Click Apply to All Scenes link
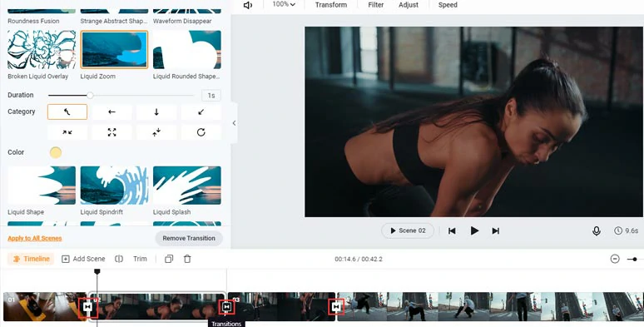The width and height of the screenshot is (644, 327). click(x=34, y=238)
